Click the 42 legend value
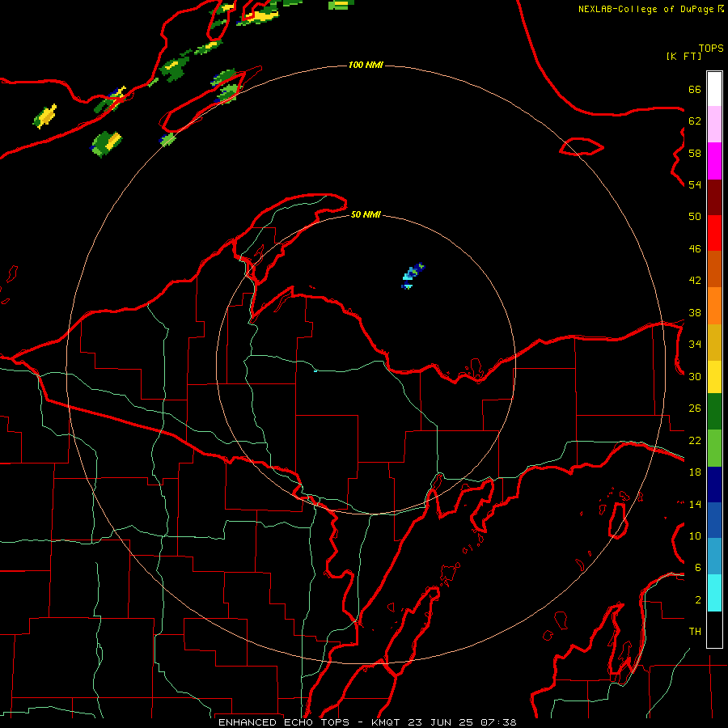728x728 pixels. click(x=695, y=281)
